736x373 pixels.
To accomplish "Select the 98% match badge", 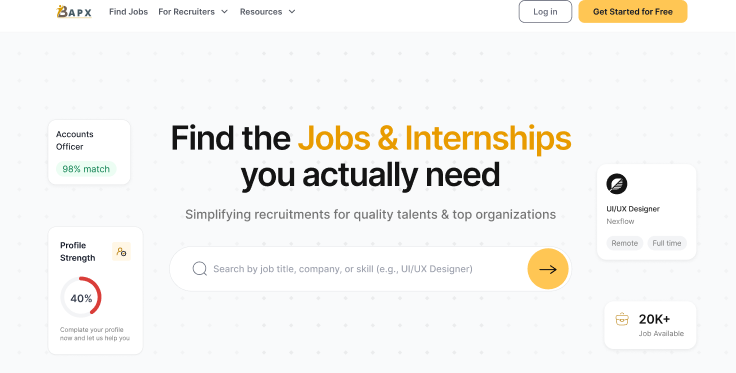I will (86, 169).
